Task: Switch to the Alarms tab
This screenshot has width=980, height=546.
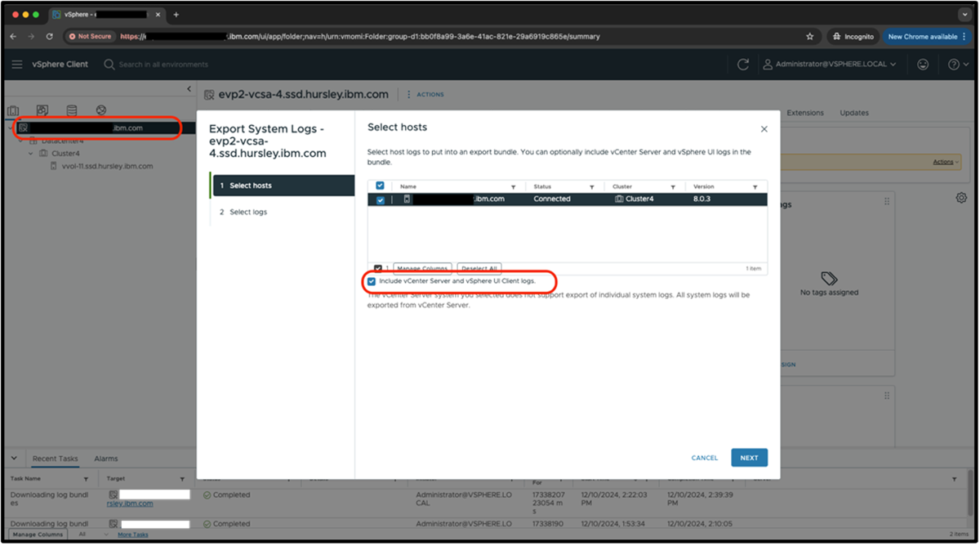Action: pos(106,459)
